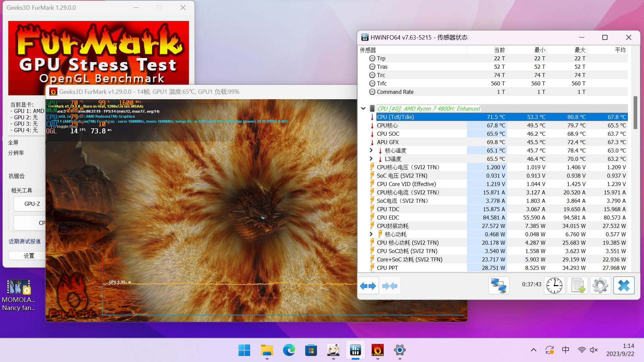Click the 最大 column header
The width and height of the screenshot is (644, 362).
pos(567,50)
